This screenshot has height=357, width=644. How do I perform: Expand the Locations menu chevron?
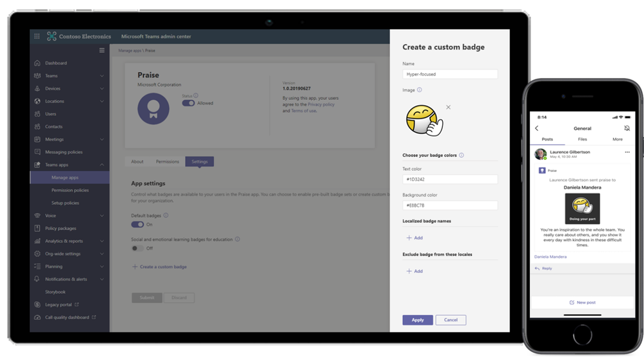click(x=102, y=101)
